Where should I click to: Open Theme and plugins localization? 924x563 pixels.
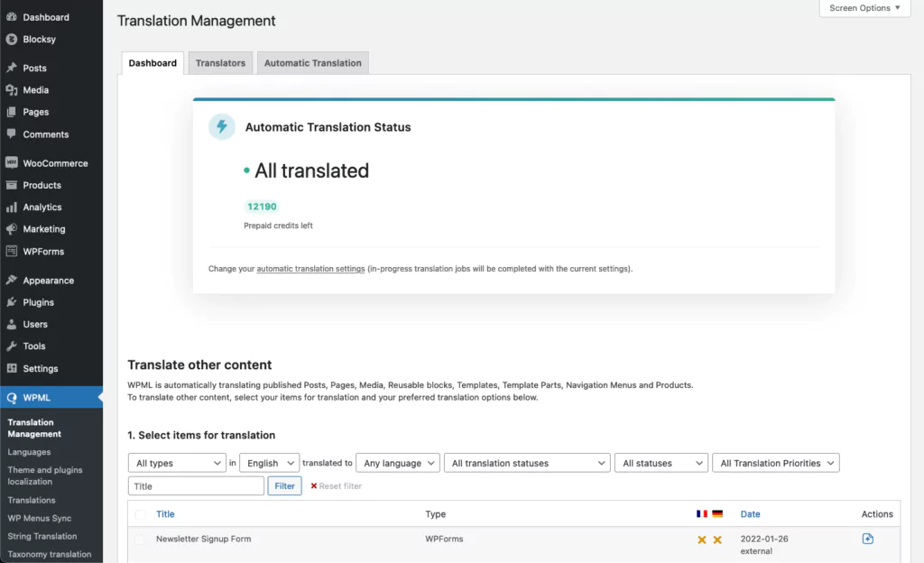tap(45, 475)
